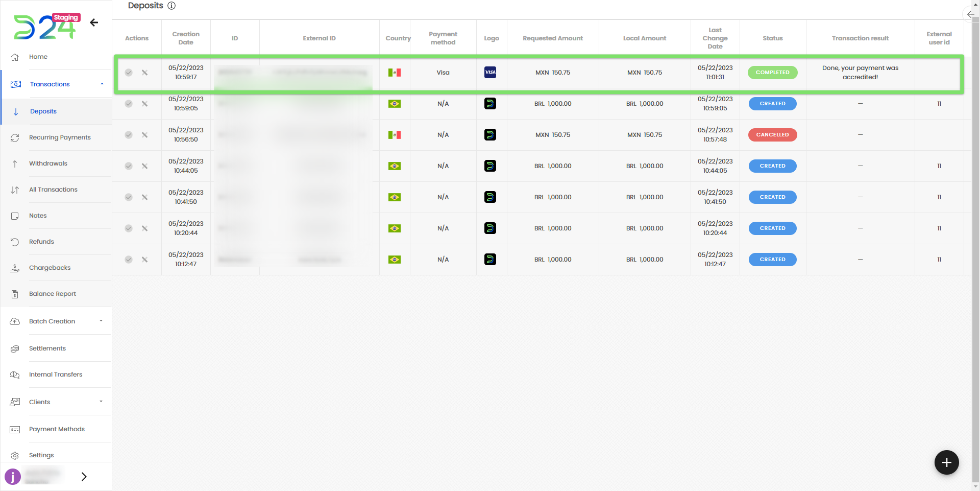Click the vertical scrollbar on the right
Image resolution: width=980 pixels, height=491 pixels.
pyautogui.click(x=975, y=245)
